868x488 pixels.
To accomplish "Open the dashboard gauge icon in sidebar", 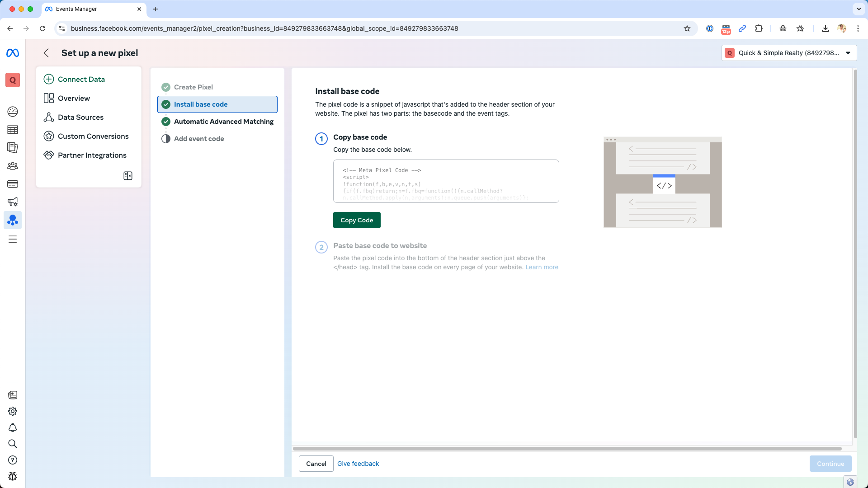I will click(x=13, y=112).
